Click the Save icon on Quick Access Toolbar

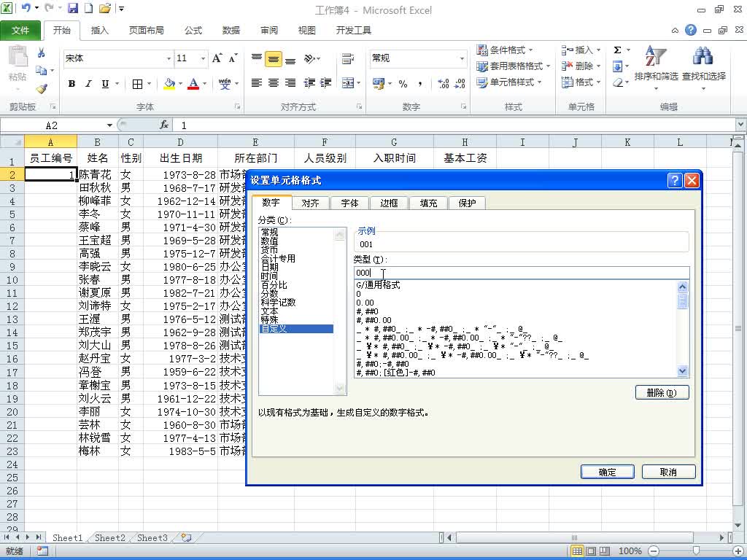click(73, 7)
